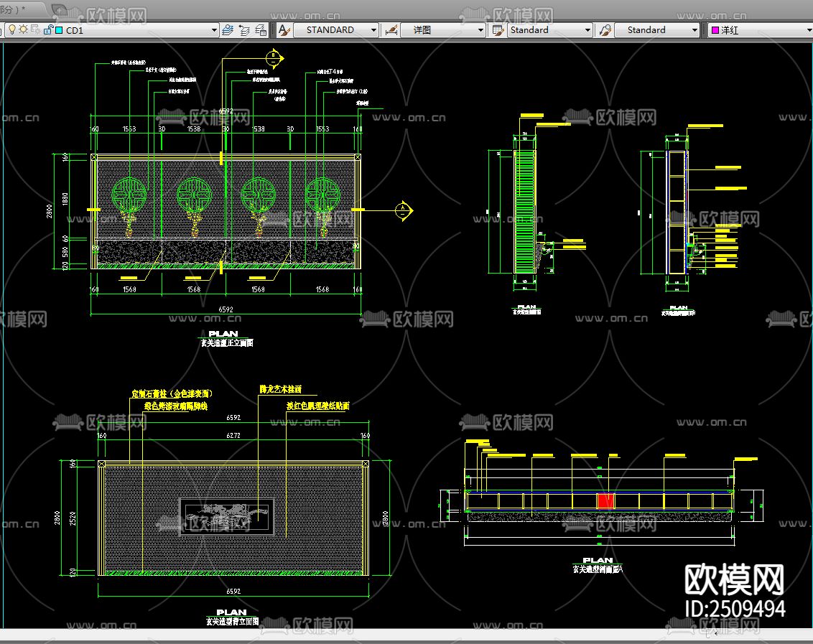Open the Table Style manager icon
Screen dimensions: 813x644
point(498,30)
